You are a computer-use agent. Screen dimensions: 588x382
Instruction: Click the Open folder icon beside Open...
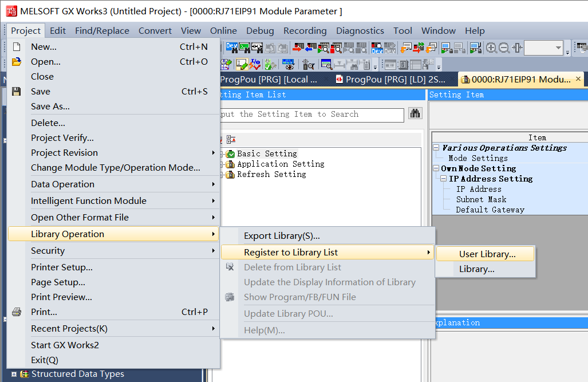17,61
